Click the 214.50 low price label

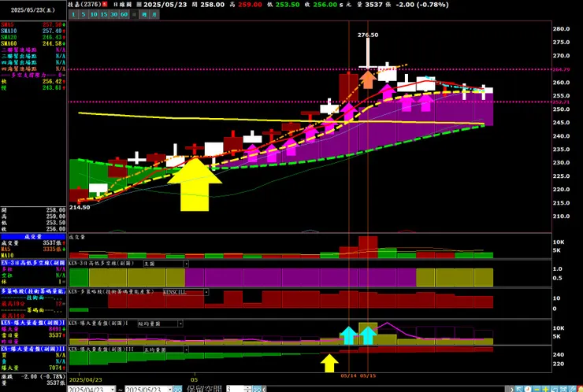pos(80,207)
